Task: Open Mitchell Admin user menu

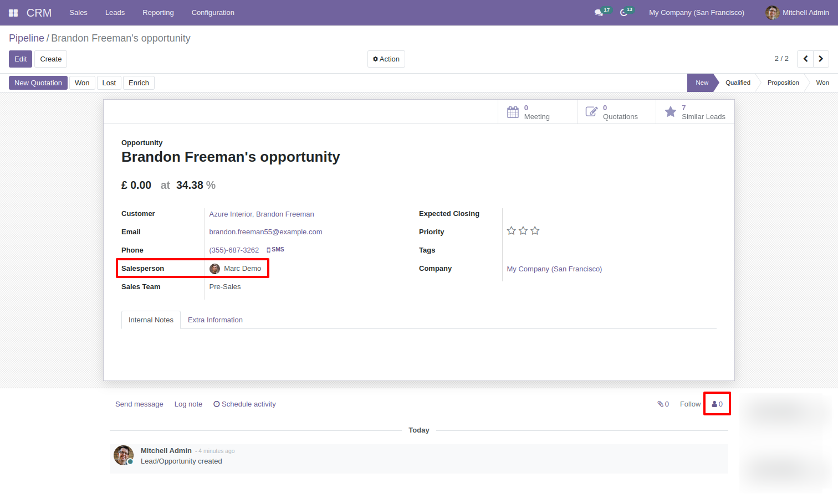Action: 798,13
